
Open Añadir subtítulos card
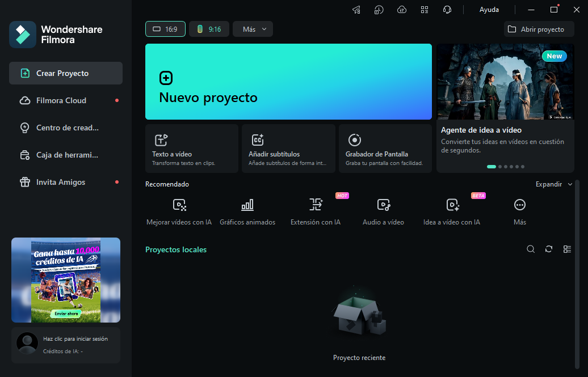click(288, 149)
